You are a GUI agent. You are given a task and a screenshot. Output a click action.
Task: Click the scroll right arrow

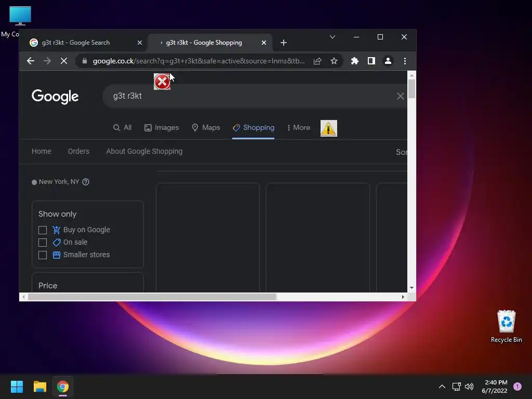pyautogui.click(x=403, y=297)
